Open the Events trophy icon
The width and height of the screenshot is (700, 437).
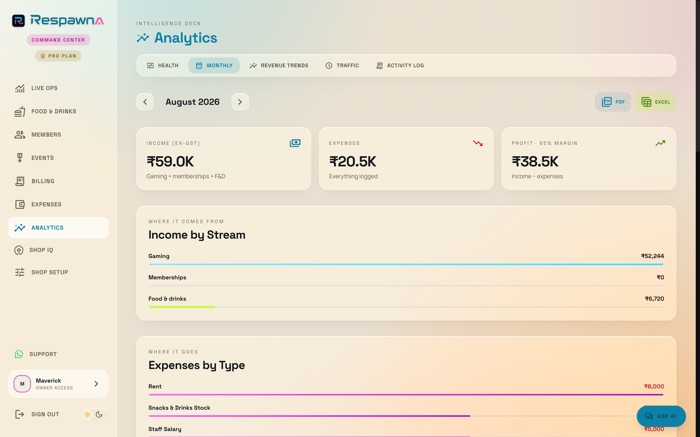pos(20,158)
